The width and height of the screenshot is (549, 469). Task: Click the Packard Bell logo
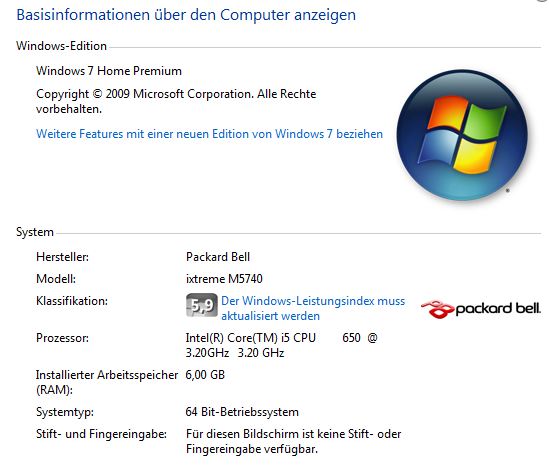pos(481,309)
